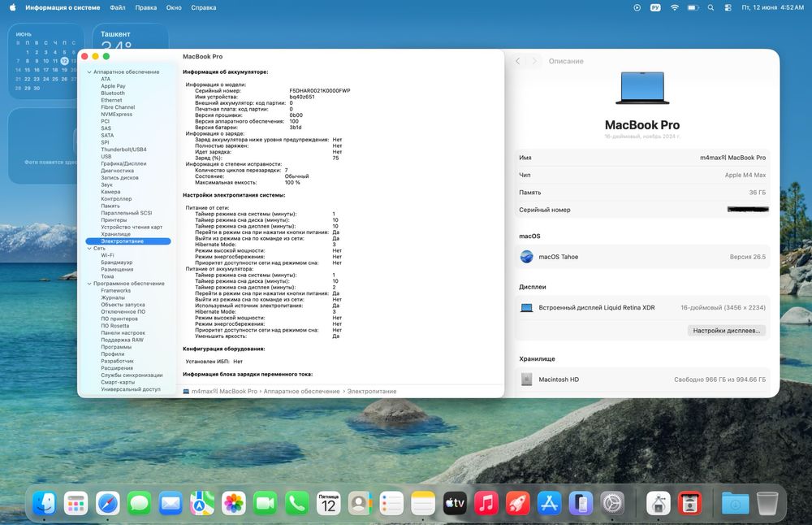
Task: Open Calendar showing Пятница 12
Action: pyautogui.click(x=328, y=503)
